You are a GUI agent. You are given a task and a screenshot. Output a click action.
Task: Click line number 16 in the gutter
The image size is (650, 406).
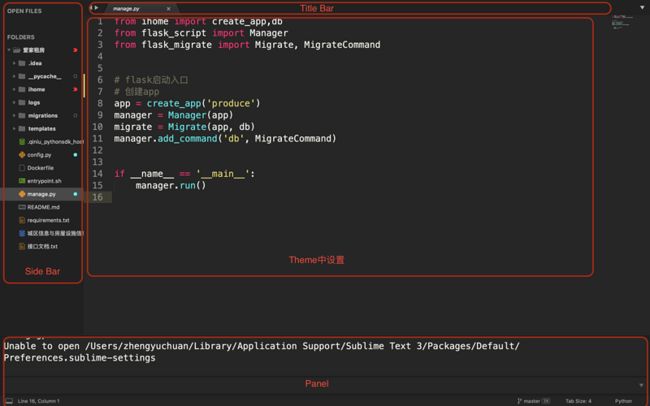coord(97,197)
